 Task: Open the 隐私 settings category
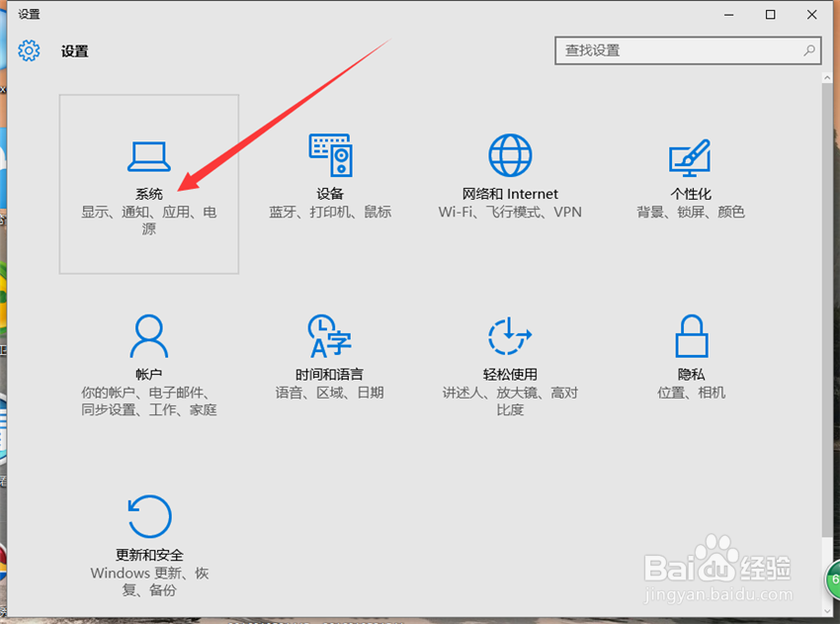tap(690, 356)
